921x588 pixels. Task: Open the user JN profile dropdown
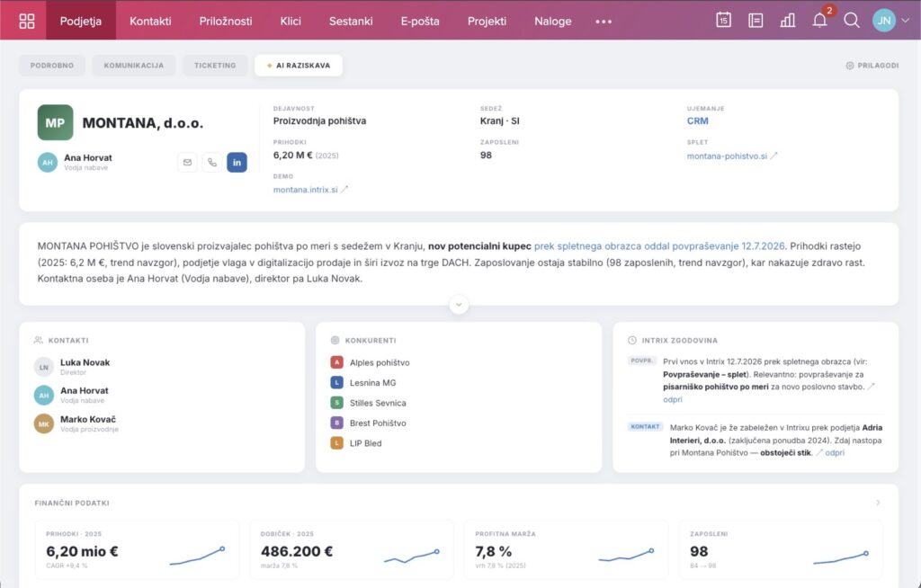point(890,20)
